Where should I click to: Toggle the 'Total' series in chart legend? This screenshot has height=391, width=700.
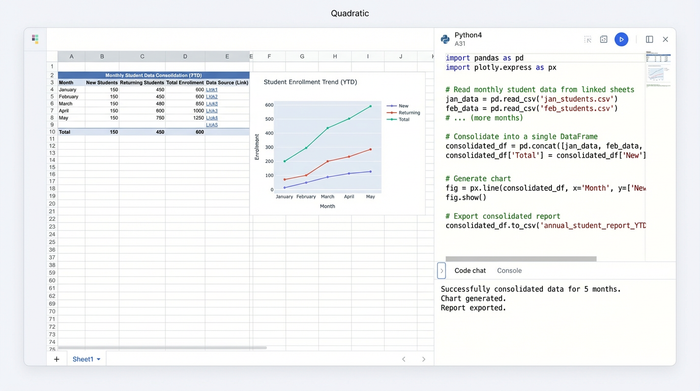398,119
